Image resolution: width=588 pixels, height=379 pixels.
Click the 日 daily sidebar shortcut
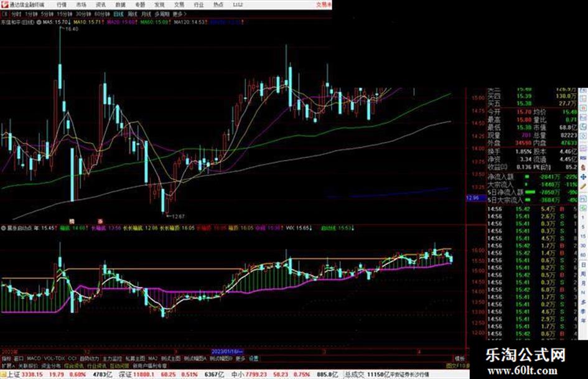(583, 265)
